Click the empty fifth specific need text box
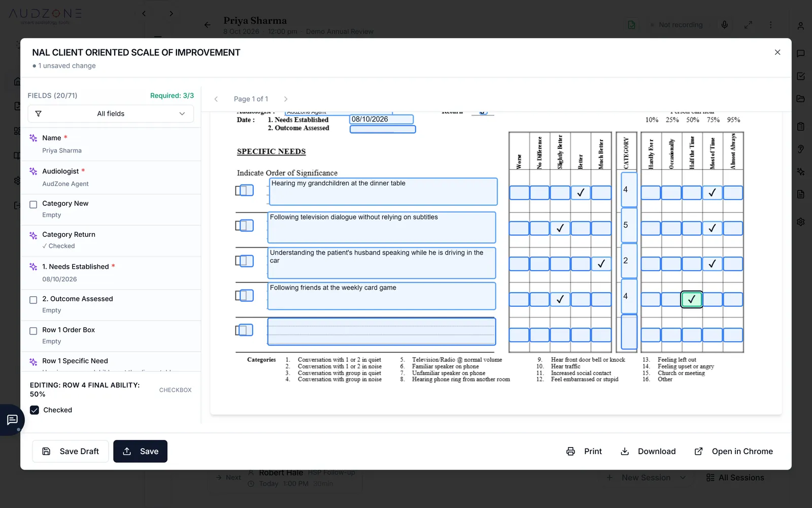 [382, 331]
